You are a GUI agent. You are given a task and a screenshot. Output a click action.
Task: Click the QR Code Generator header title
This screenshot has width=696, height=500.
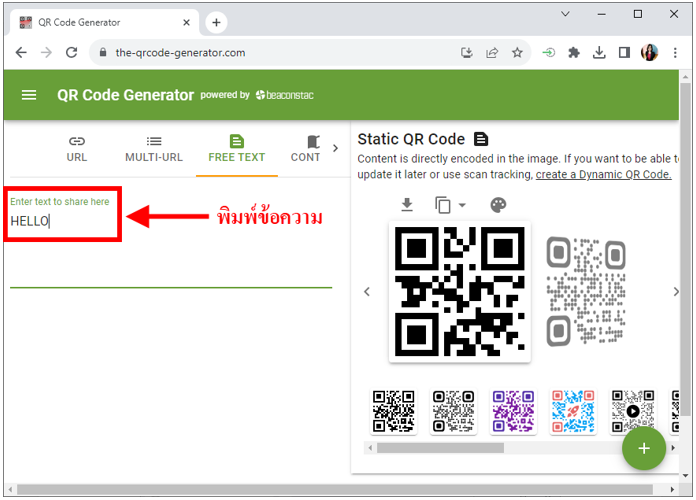click(126, 95)
